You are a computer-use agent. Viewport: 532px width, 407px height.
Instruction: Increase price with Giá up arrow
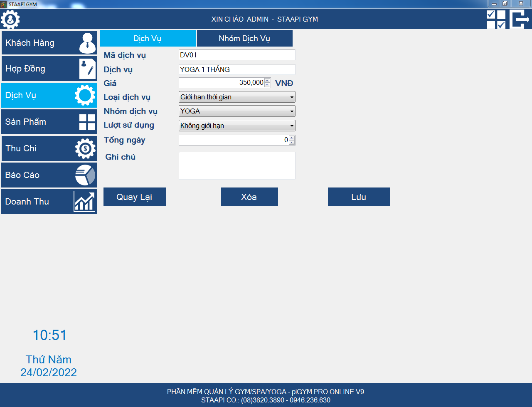[267, 80]
